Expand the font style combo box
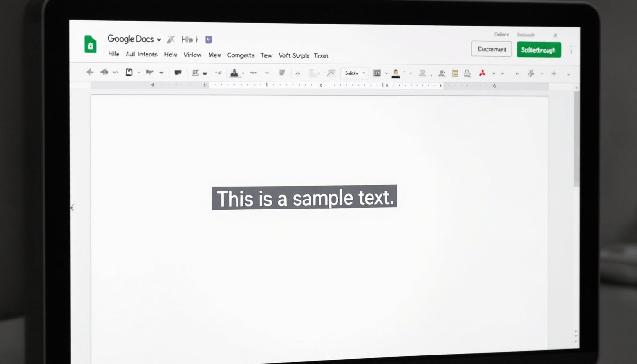Image resolution: width=637 pixels, height=364 pixels. [354, 73]
